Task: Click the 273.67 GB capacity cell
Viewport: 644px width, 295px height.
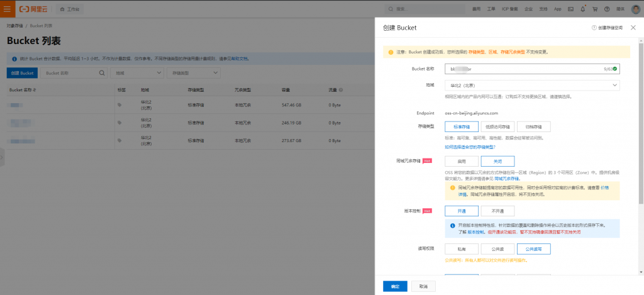Action: click(x=291, y=140)
